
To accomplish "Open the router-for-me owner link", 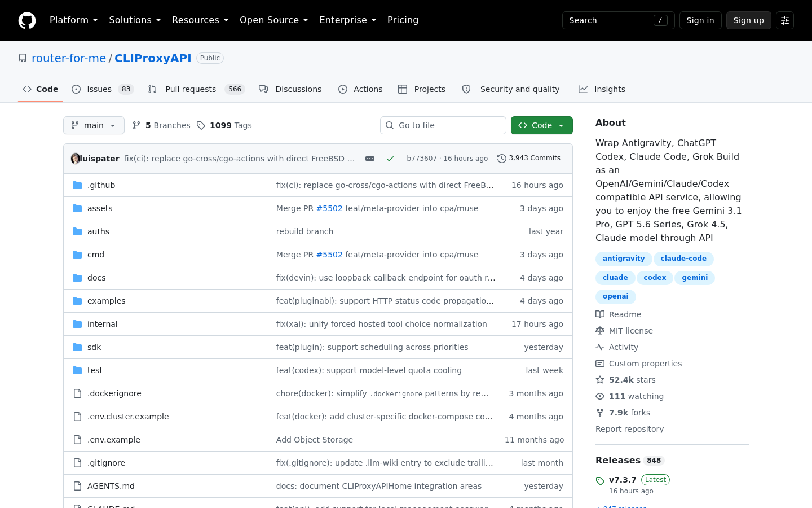I will click(x=69, y=58).
